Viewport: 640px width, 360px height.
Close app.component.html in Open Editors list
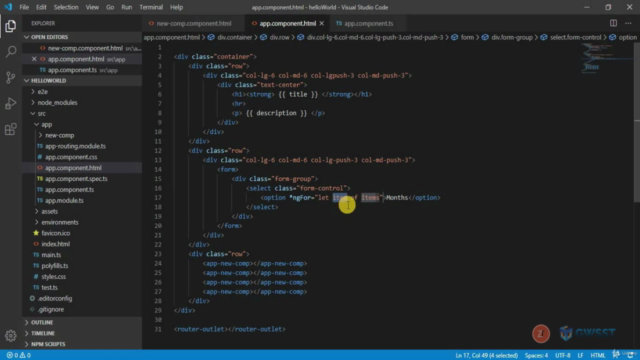tap(34, 59)
